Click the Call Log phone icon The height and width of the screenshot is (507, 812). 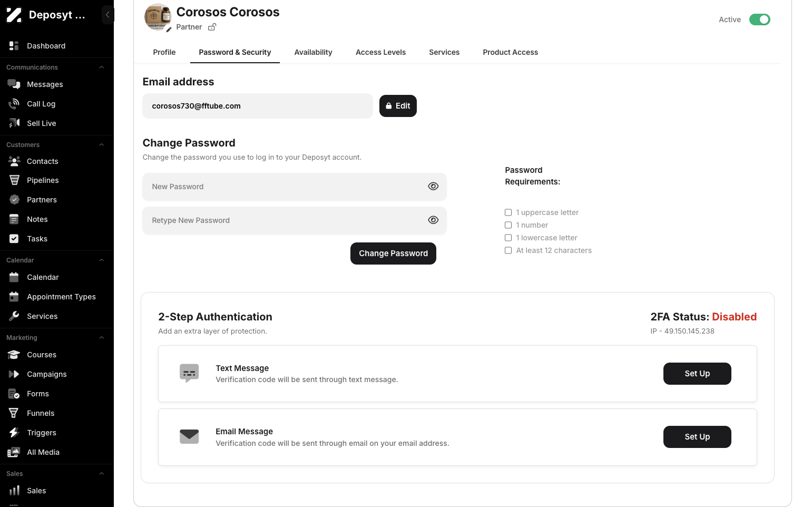tap(14, 104)
